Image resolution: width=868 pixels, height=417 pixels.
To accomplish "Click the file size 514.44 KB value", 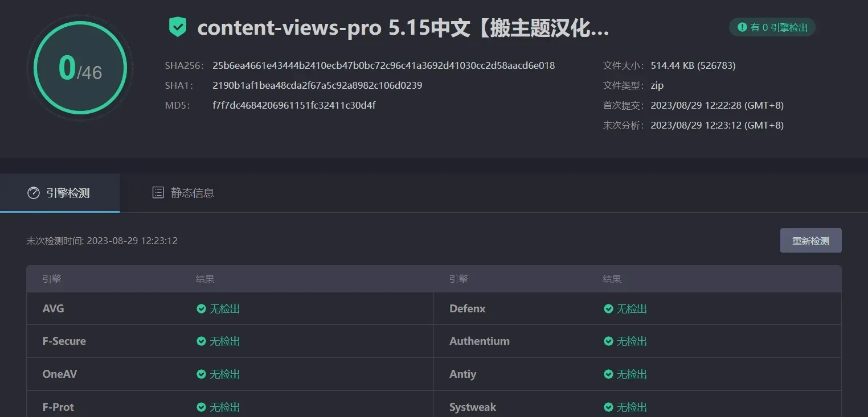I will [x=693, y=65].
